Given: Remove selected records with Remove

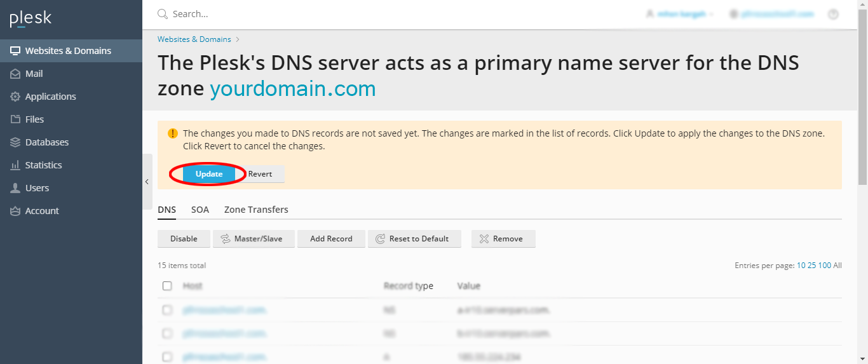Looking at the screenshot, I should click(x=503, y=239).
